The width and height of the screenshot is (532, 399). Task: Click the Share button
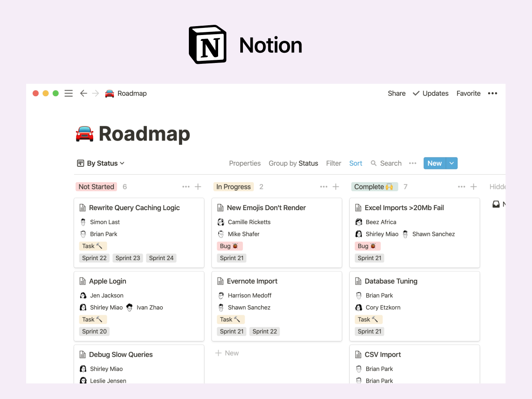click(396, 94)
